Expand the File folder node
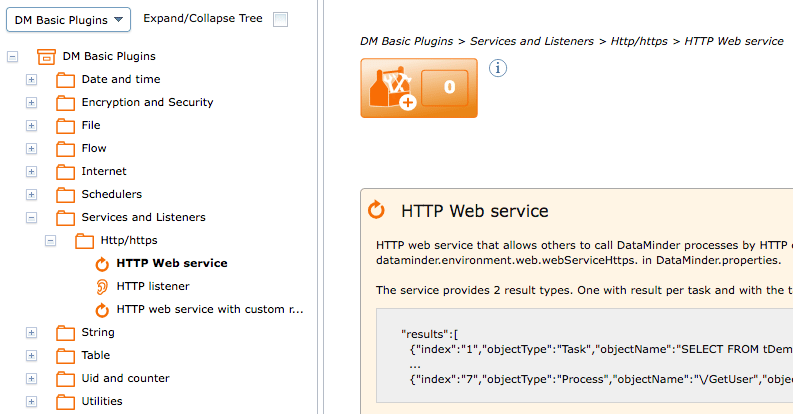Viewport: 793px width, 414px height. click(31, 126)
